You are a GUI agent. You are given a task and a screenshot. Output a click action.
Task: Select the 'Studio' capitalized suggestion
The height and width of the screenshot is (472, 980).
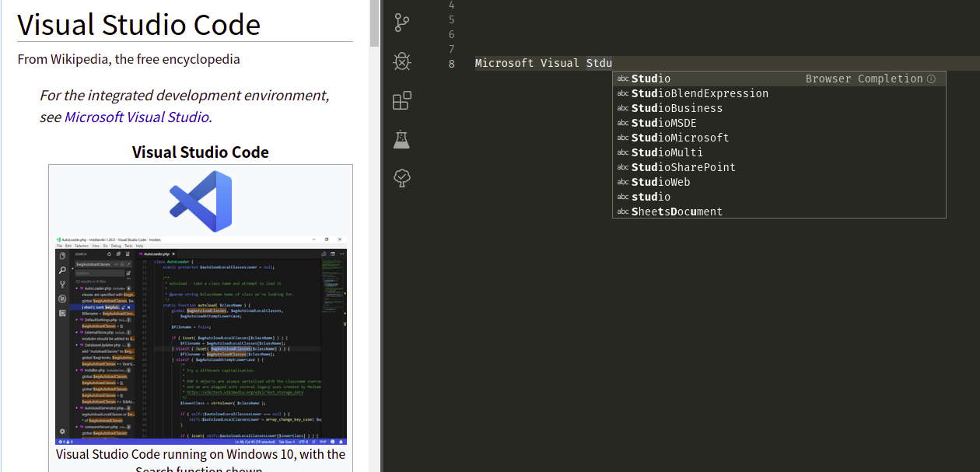coord(779,79)
